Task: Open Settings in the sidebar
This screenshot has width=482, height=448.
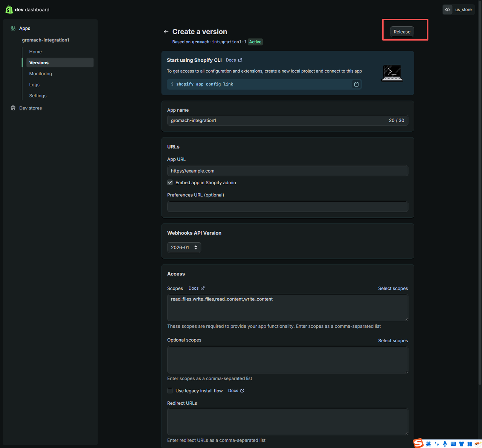Action: coord(38,96)
